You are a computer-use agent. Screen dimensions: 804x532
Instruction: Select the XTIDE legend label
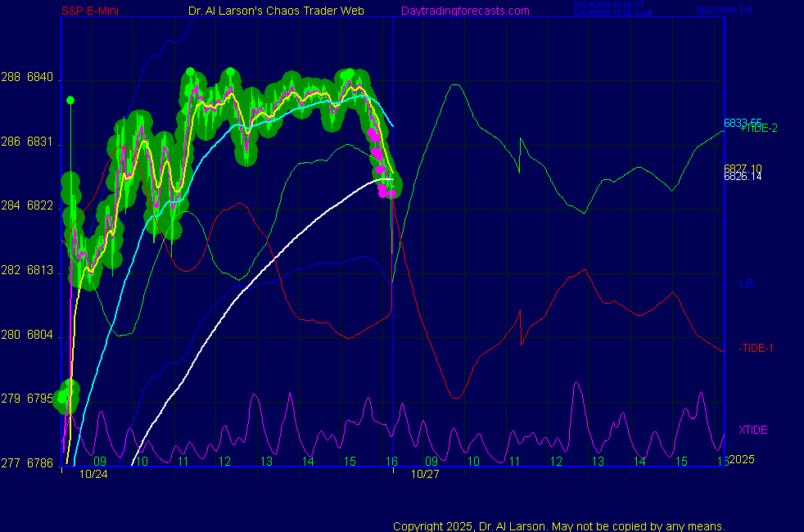[x=752, y=430]
